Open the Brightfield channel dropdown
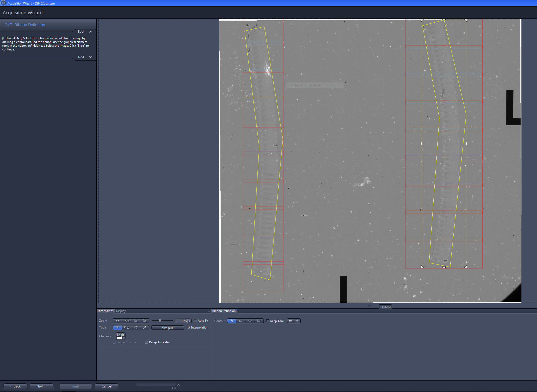 pyautogui.click(x=123, y=338)
